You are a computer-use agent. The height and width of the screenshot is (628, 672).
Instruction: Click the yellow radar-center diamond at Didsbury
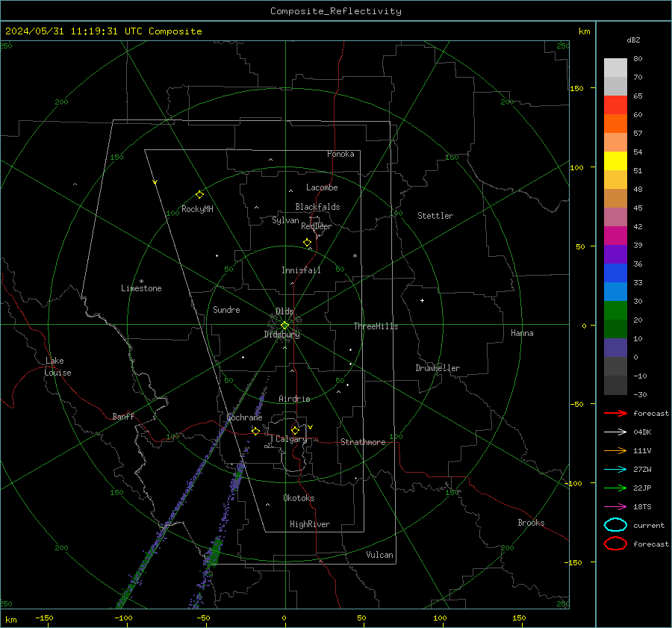284,326
